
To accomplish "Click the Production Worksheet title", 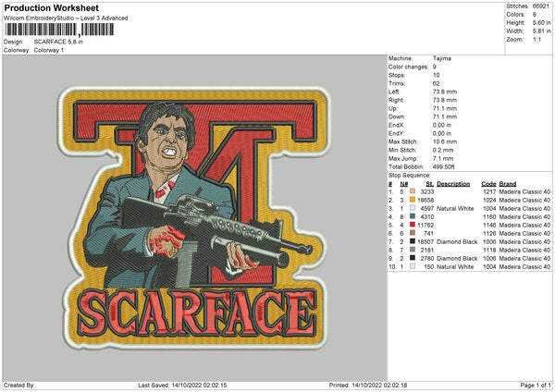I will (51, 7).
